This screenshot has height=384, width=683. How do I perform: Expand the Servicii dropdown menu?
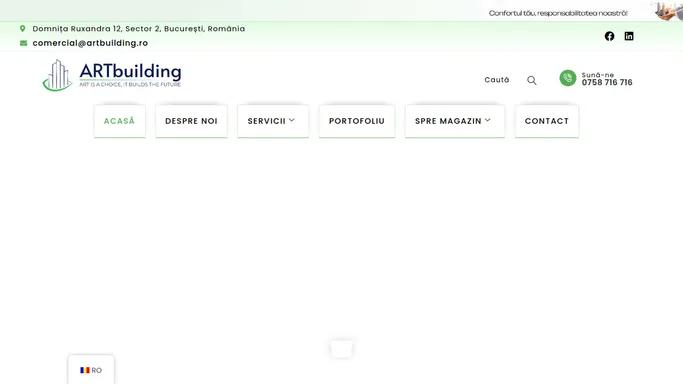tap(273, 121)
